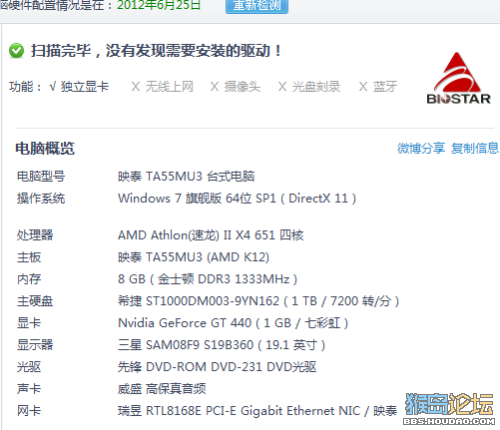Select the Windows 7 operating system entry
500x430 pixels.
coord(237,198)
